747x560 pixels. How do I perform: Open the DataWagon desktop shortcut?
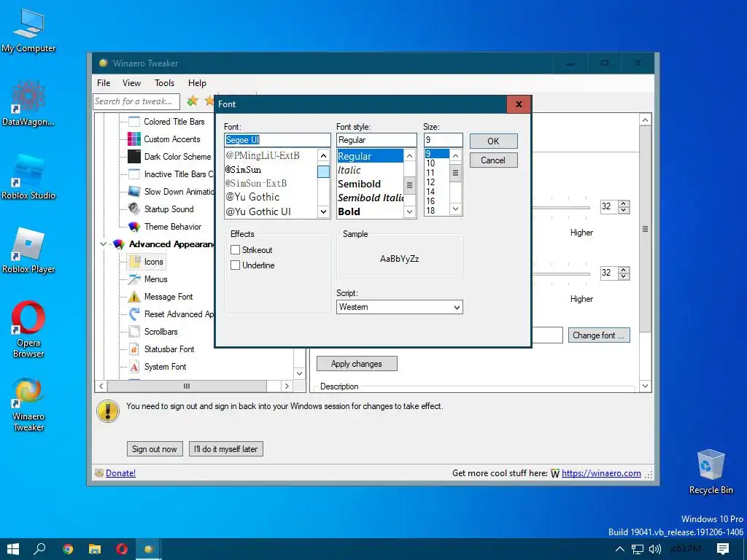28,102
